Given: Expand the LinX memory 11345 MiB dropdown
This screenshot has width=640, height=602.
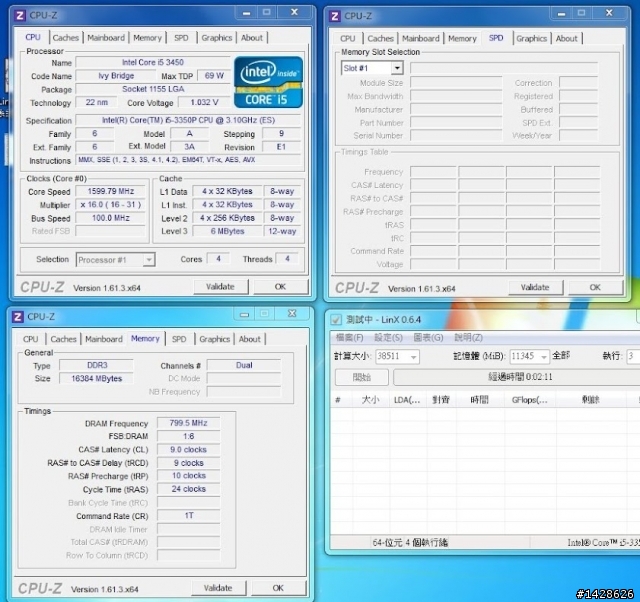Looking at the screenshot, I should pyautogui.click(x=544, y=357).
